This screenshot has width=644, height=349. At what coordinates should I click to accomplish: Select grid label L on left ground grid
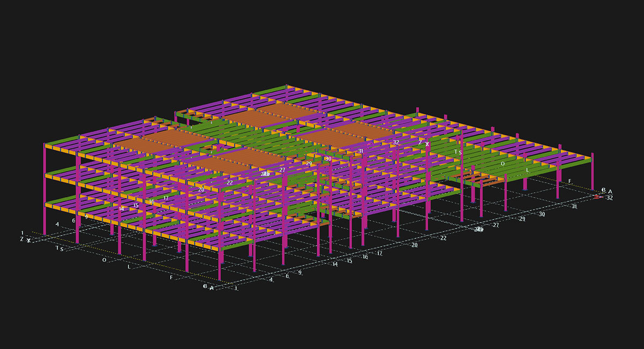pos(128,266)
